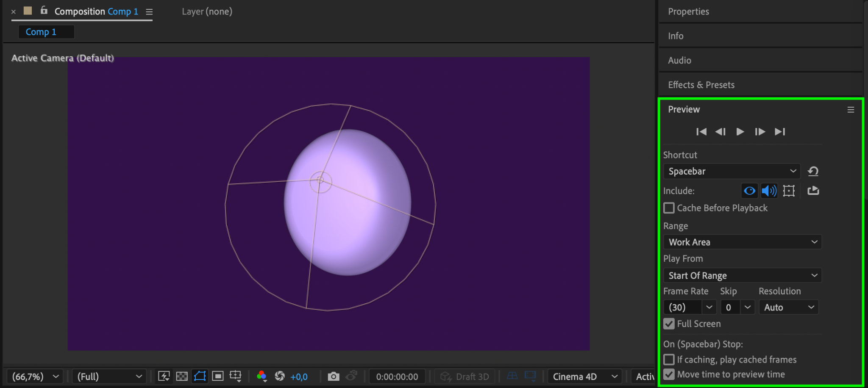
Task: Open the show channel color icon
Action: (262, 376)
